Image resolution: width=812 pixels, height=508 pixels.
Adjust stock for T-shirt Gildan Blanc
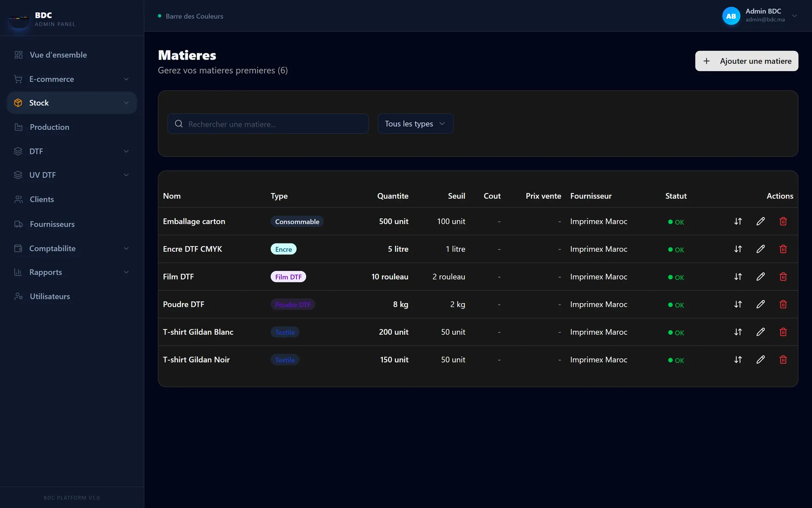click(738, 332)
